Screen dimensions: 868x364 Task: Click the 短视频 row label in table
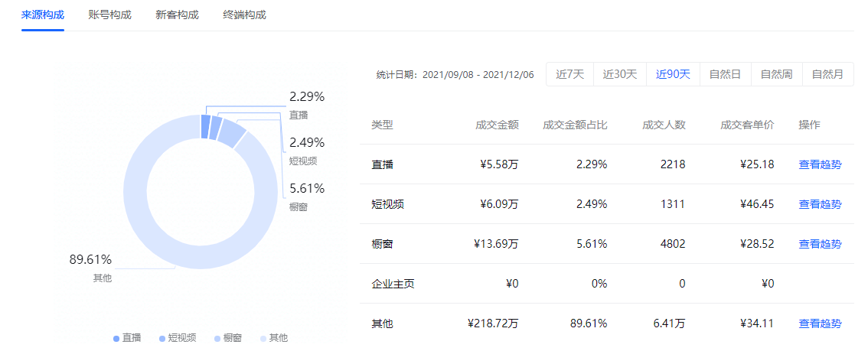tap(387, 204)
